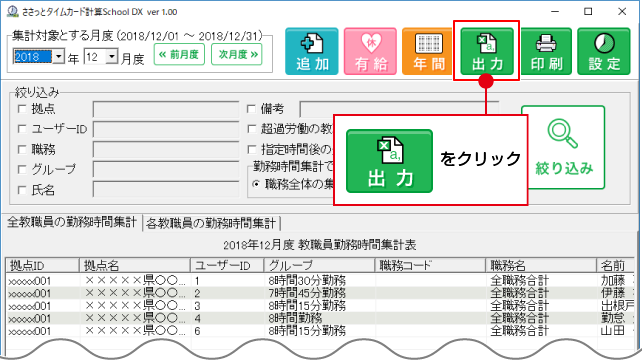642x361 pixels.
Task: Click the 出力 export icon in toolbar
Action: coord(487,52)
